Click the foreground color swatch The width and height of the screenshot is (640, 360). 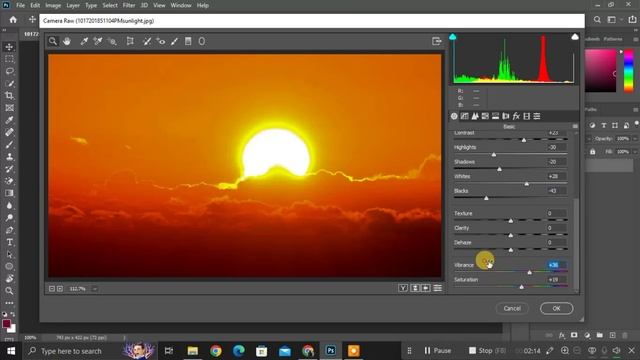(x=6, y=324)
